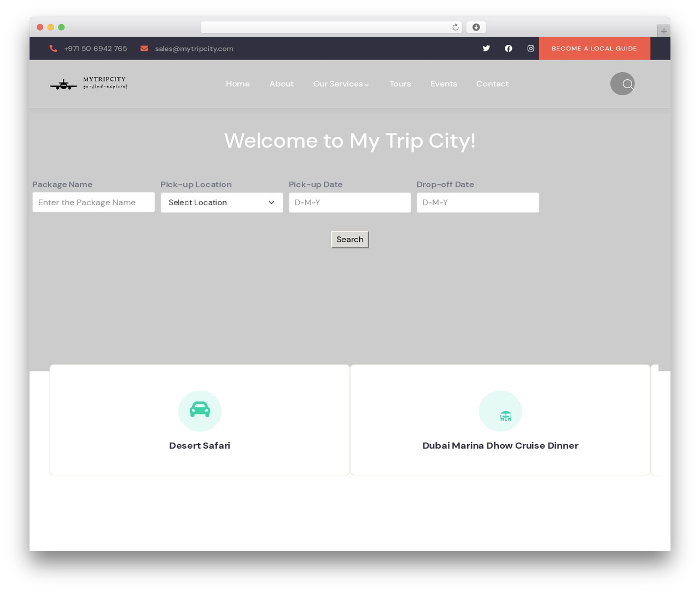Click the Pick-up Date field

click(349, 202)
